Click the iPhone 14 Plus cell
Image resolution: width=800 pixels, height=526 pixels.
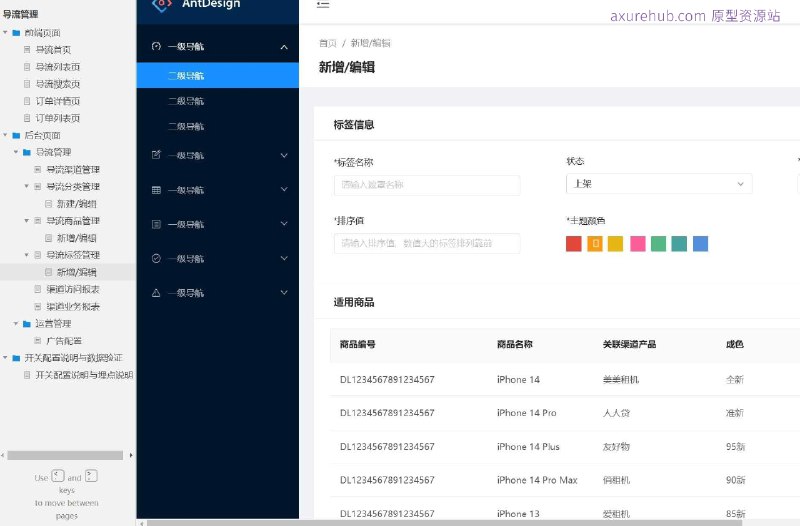528,446
